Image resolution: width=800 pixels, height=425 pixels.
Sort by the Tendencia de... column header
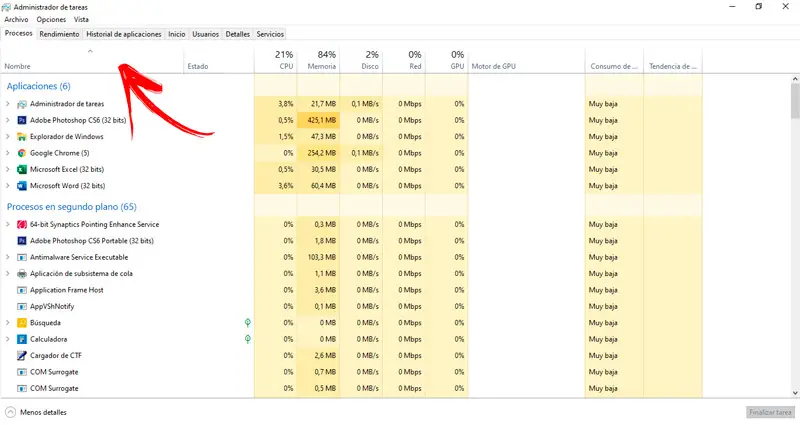coord(673,60)
